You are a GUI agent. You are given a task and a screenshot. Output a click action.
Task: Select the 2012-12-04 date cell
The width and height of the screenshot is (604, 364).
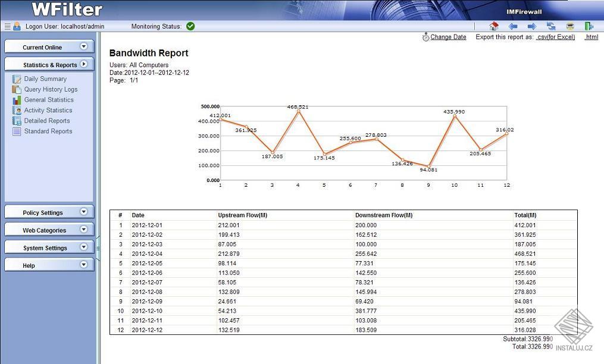[x=147, y=254]
